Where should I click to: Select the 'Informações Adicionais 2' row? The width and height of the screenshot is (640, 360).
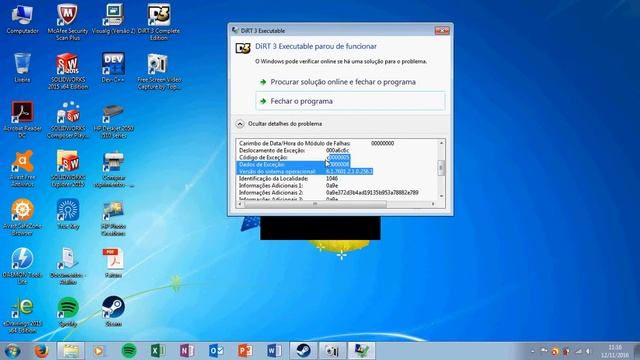pos(329,193)
